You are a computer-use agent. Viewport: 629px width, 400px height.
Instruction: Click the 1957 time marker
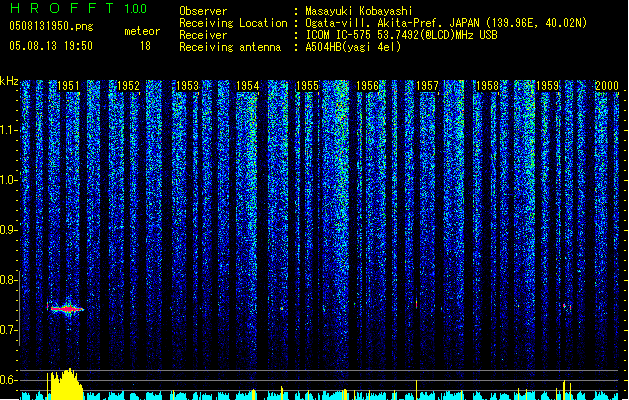(427, 86)
